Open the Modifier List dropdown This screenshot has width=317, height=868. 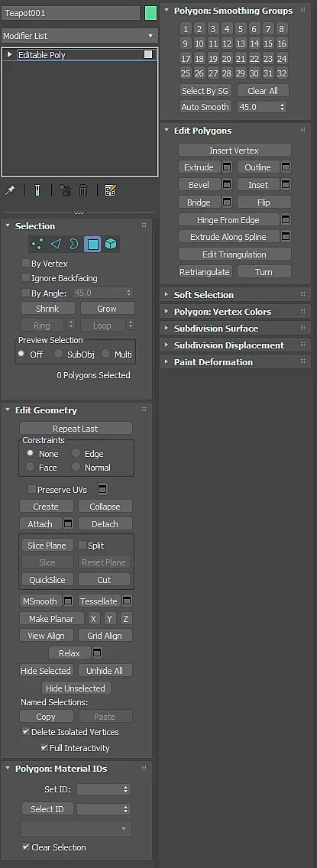click(x=79, y=36)
